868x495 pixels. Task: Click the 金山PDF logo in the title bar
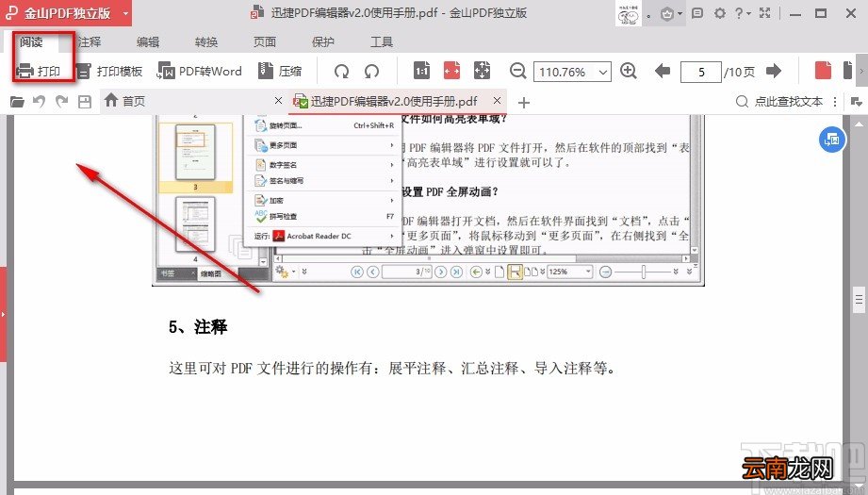[x=11, y=13]
